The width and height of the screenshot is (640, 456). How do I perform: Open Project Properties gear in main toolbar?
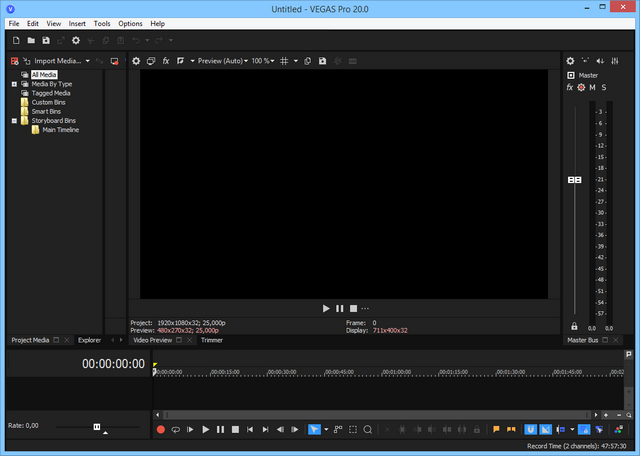click(x=75, y=41)
